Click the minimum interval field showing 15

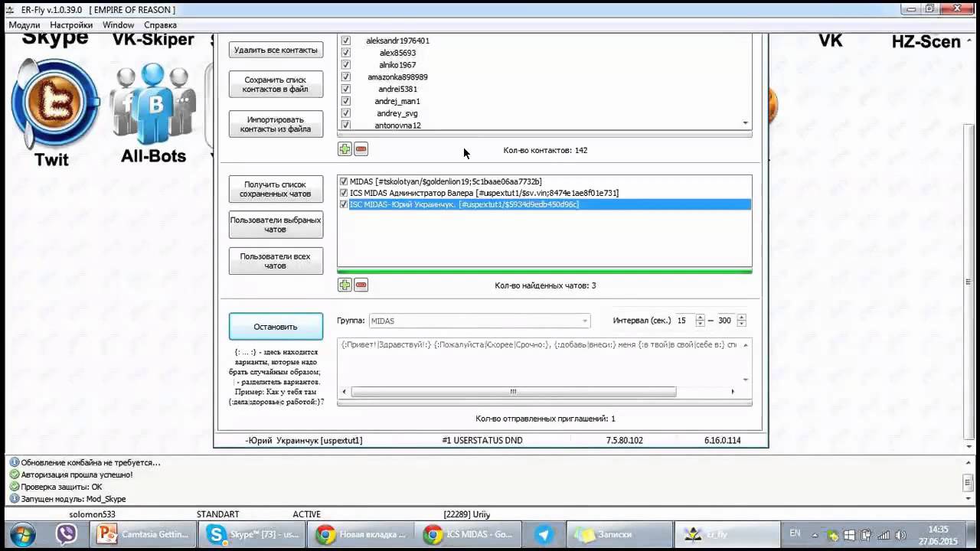pyautogui.click(x=684, y=321)
